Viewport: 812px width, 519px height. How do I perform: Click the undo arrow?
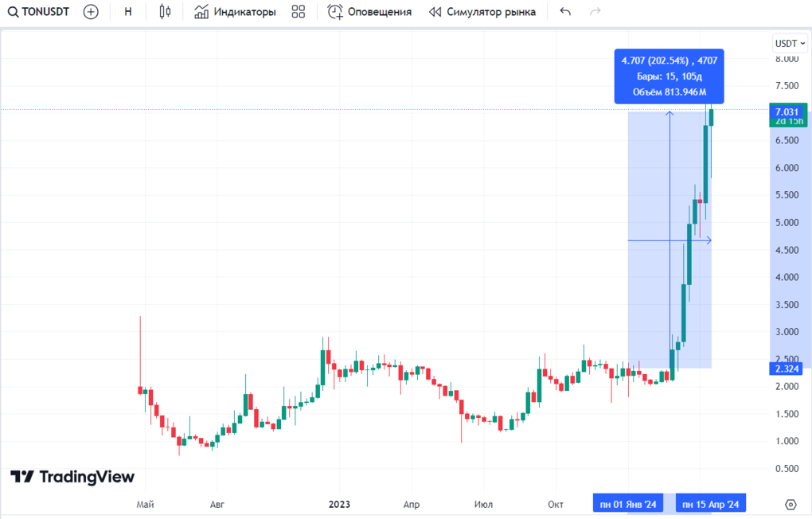[x=565, y=12]
